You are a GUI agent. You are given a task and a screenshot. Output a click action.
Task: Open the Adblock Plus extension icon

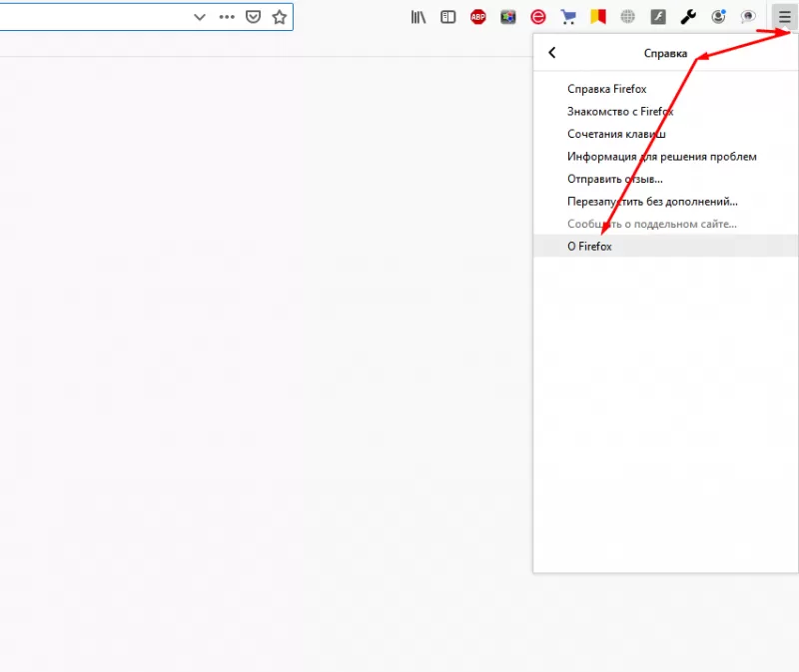tap(477, 17)
